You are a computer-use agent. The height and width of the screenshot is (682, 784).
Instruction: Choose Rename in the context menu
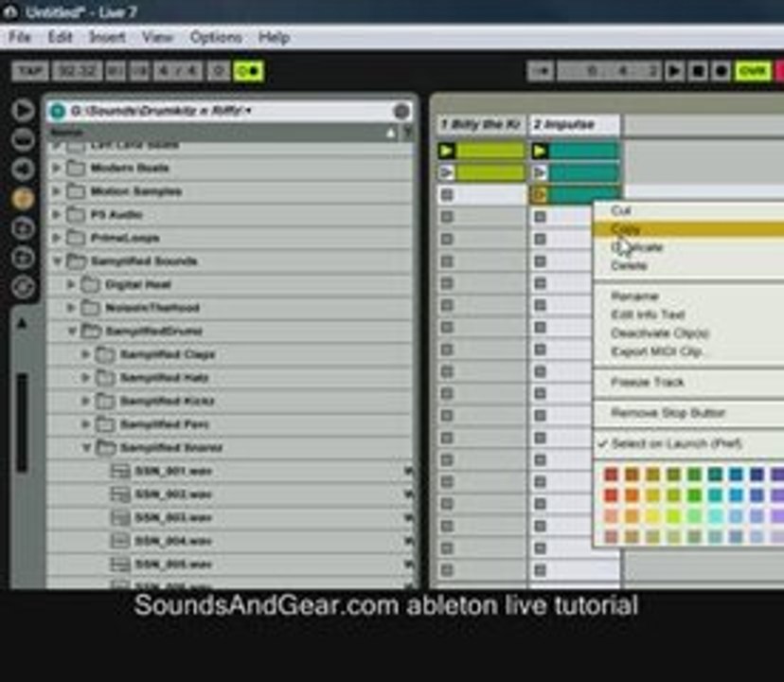click(x=688, y=296)
